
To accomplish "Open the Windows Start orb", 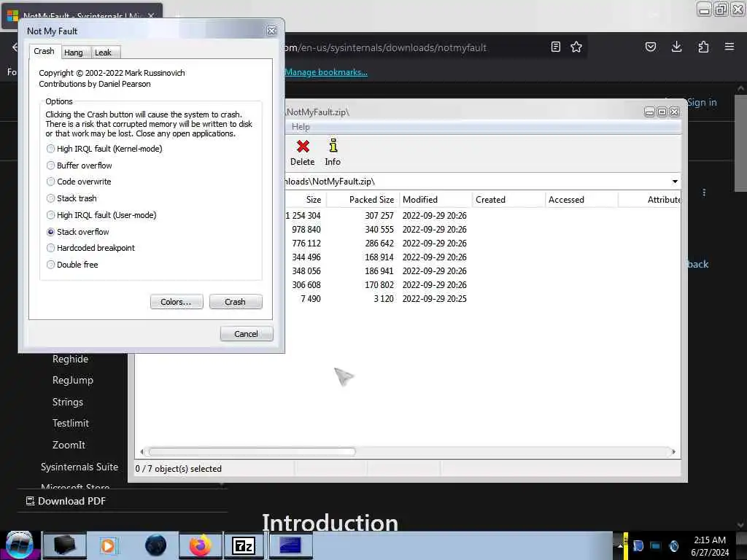I will [x=20, y=544].
